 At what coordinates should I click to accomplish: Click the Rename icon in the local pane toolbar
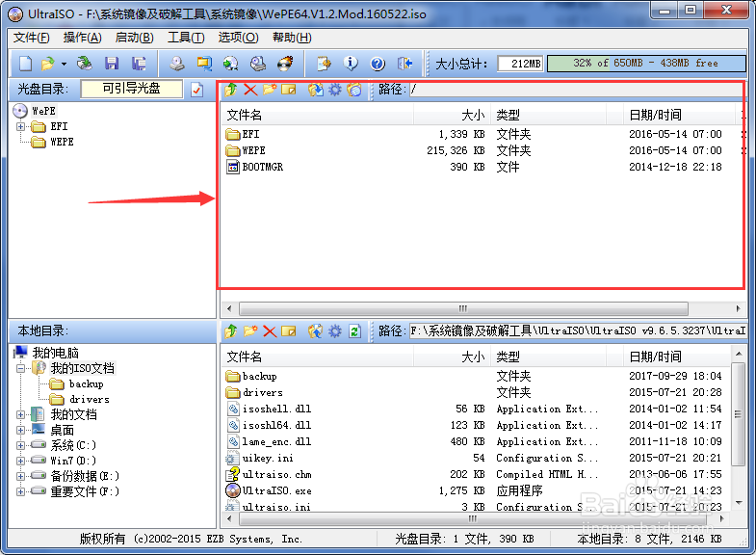(x=289, y=331)
